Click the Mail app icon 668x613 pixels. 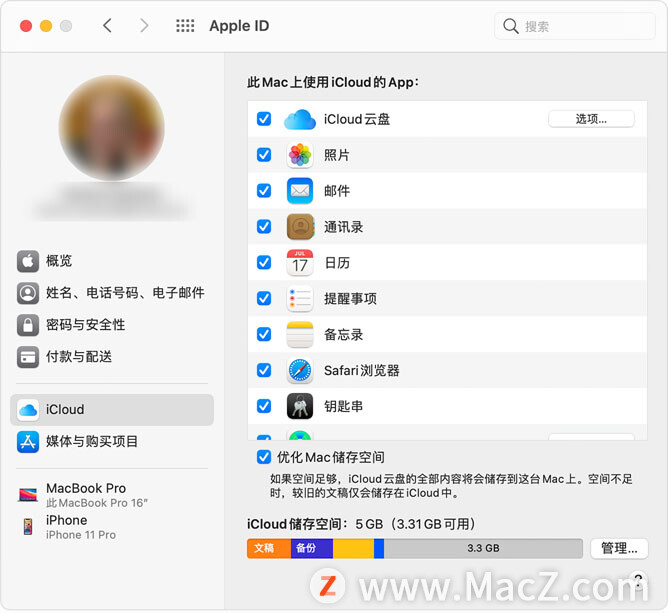(x=300, y=191)
